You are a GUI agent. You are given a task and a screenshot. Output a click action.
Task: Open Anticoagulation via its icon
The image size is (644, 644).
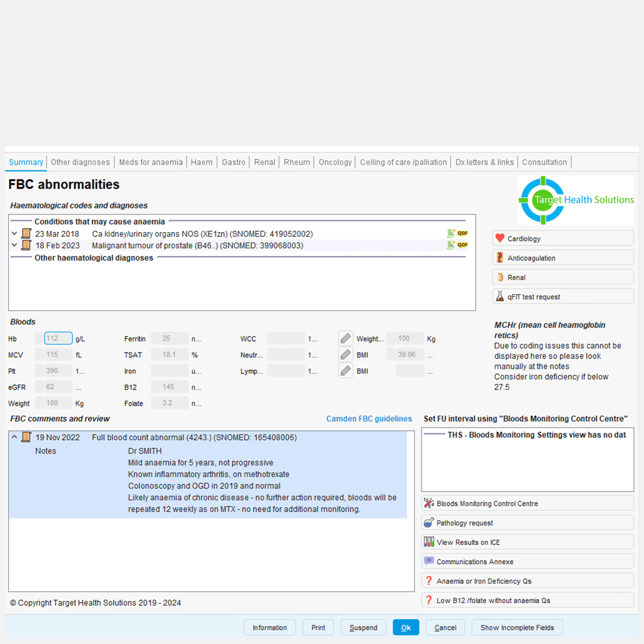pyautogui.click(x=500, y=258)
